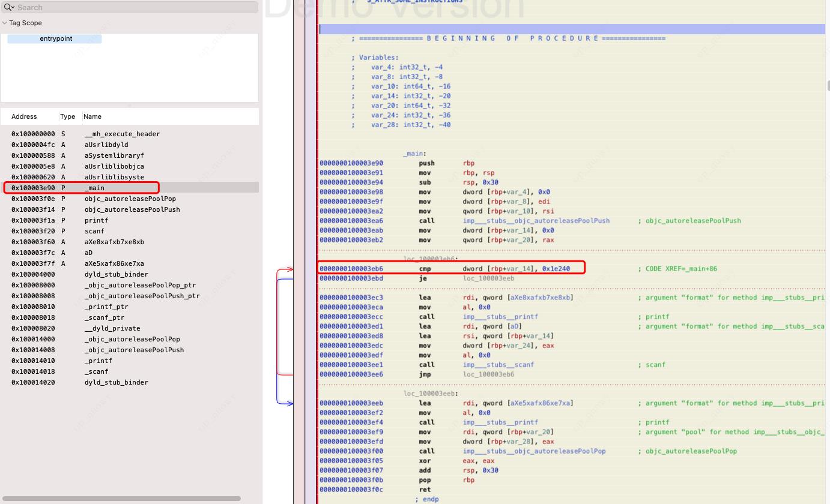Click the mov rbp, rsp instruction
The width and height of the screenshot is (830, 504).
[x=455, y=173]
